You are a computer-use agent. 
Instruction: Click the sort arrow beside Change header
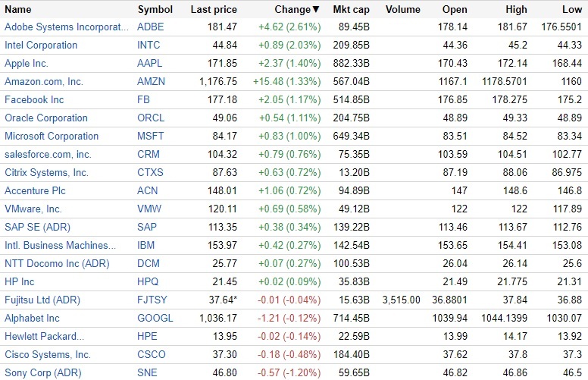coord(316,10)
